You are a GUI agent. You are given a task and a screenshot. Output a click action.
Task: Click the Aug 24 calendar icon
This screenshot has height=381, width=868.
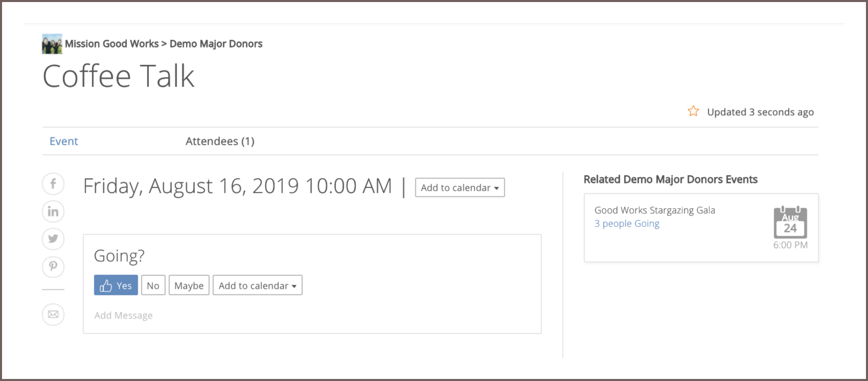(x=790, y=222)
